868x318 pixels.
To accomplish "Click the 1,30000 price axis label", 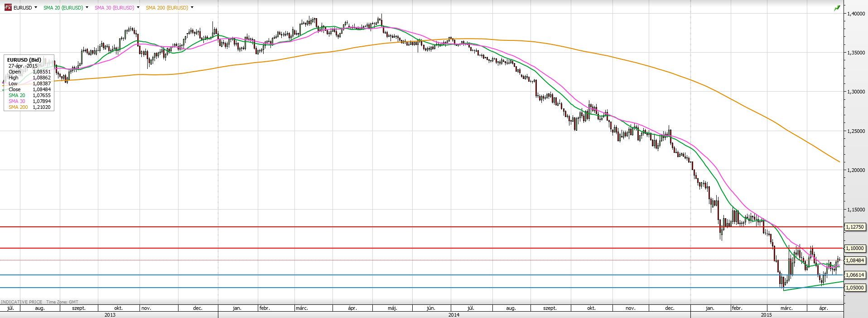I will tap(856, 92).
